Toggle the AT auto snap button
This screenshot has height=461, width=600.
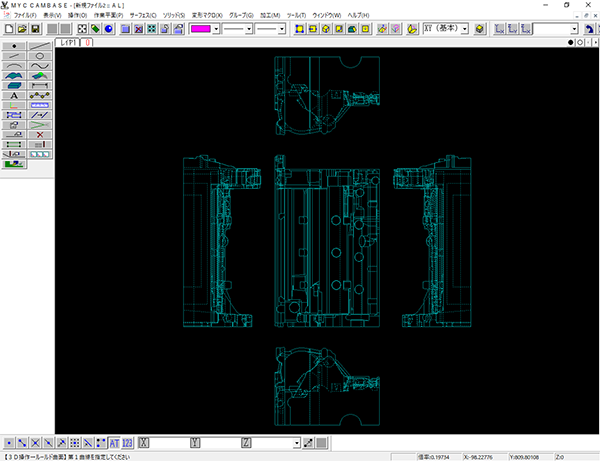[x=114, y=443]
